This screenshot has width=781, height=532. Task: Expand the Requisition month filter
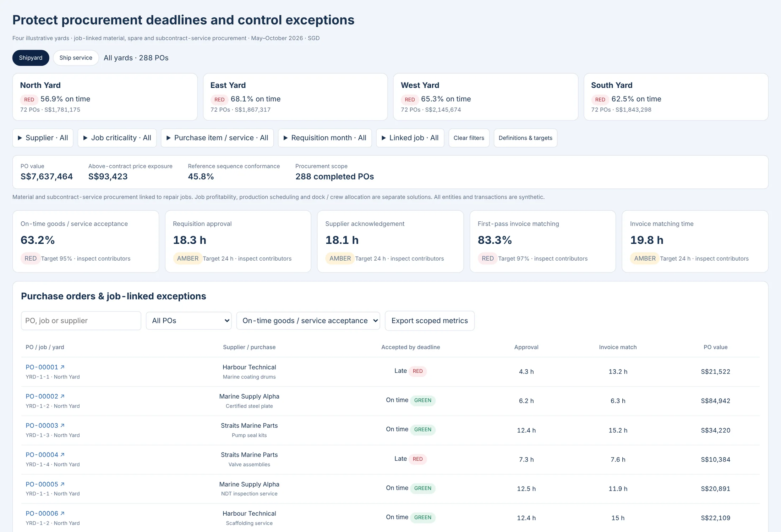pyautogui.click(x=325, y=138)
